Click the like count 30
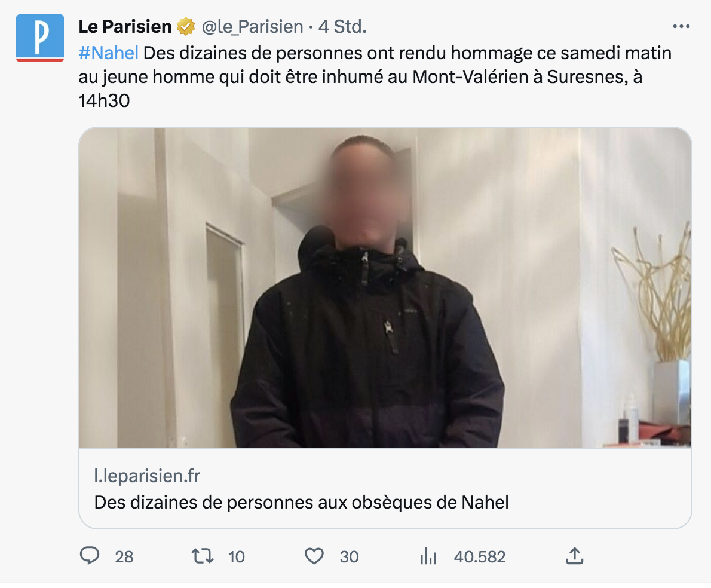 (x=349, y=557)
